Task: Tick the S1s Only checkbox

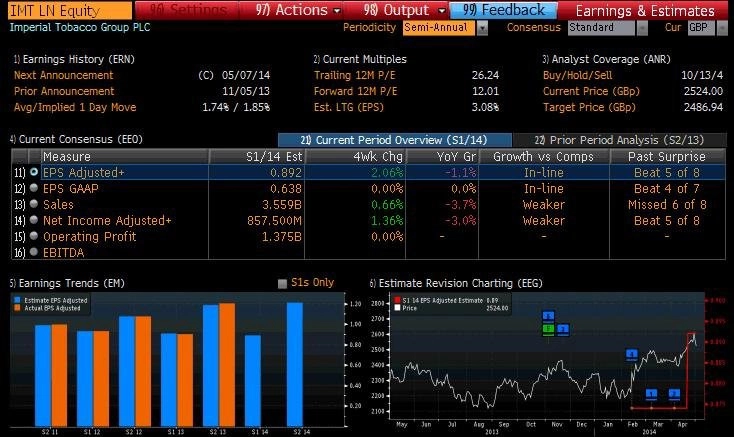Action: click(282, 284)
